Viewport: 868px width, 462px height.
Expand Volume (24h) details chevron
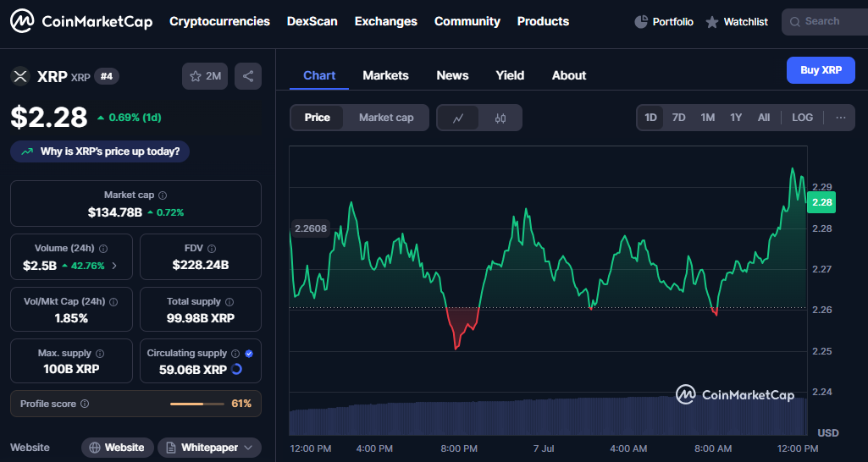click(114, 266)
